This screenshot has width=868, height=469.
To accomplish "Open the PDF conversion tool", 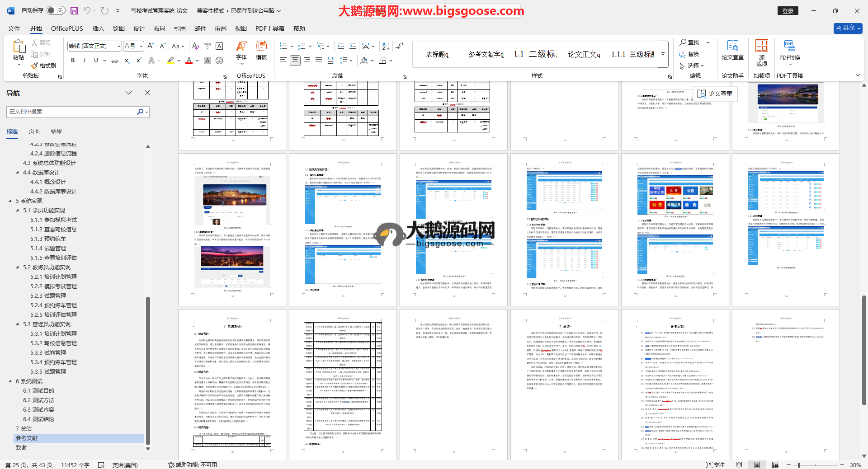I will coord(789,50).
